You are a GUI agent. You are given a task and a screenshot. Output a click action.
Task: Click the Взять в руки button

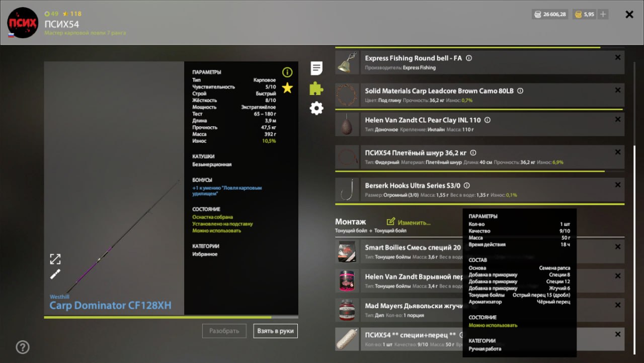pos(275,331)
